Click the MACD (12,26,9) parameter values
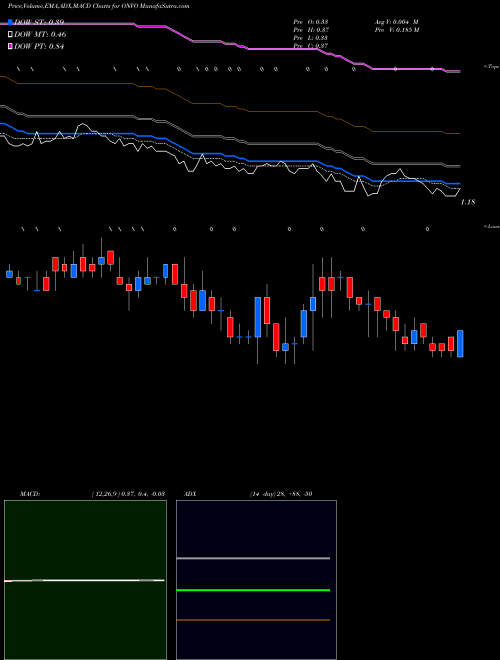500x660 pixels. [128, 494]
